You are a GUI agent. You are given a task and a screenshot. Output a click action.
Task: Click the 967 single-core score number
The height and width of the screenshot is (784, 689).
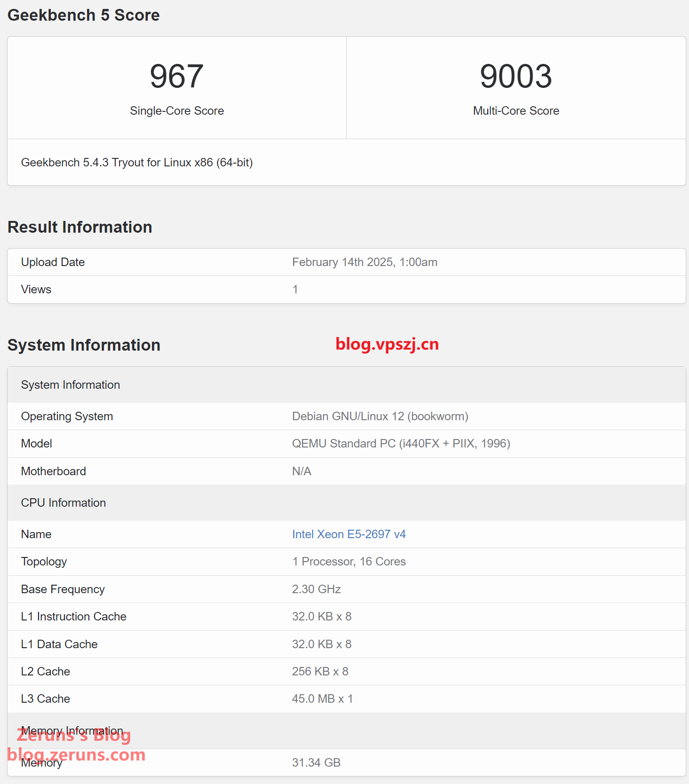176,76
